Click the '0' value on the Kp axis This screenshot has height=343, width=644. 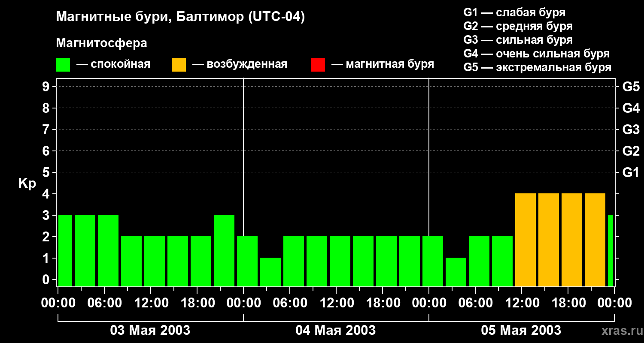[x=47, y=280]
